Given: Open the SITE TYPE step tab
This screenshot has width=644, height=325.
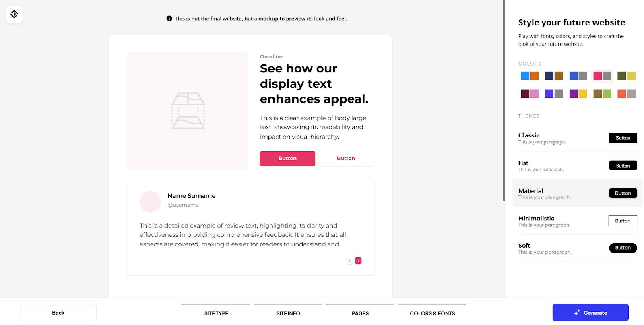Looking at the screenshot, I should pos(216,313).
